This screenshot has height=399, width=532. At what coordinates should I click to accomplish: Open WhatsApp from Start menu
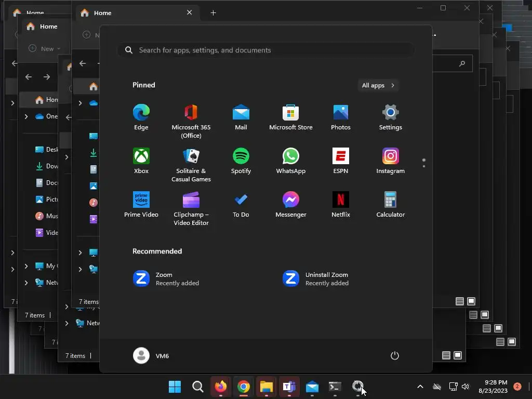tap(291, 161)
